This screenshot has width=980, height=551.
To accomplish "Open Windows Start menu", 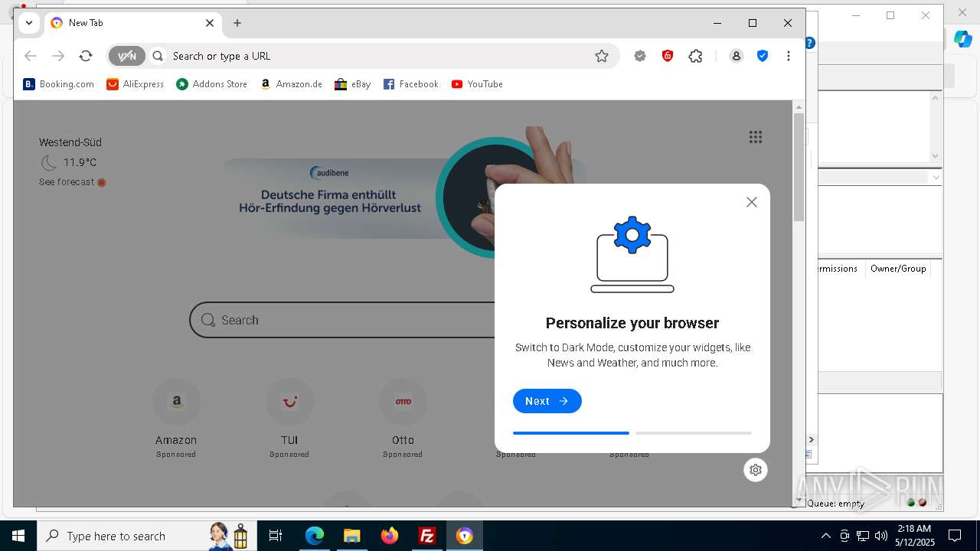I will pos(18,536).
